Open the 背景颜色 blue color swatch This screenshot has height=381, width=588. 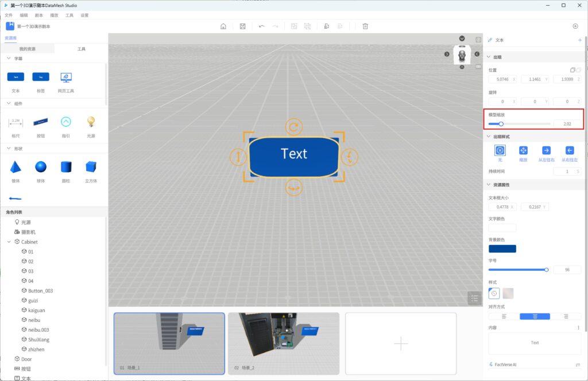502,248
